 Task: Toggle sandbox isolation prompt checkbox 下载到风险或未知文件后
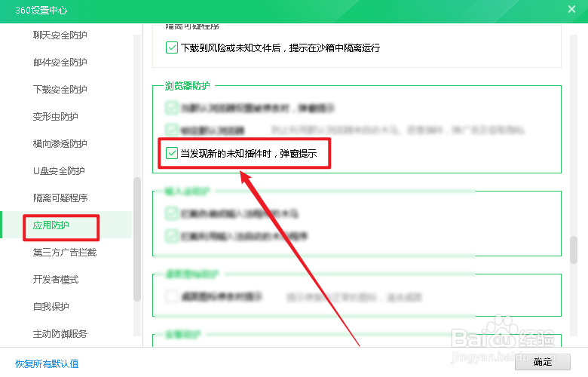click(x=172, y=48)
